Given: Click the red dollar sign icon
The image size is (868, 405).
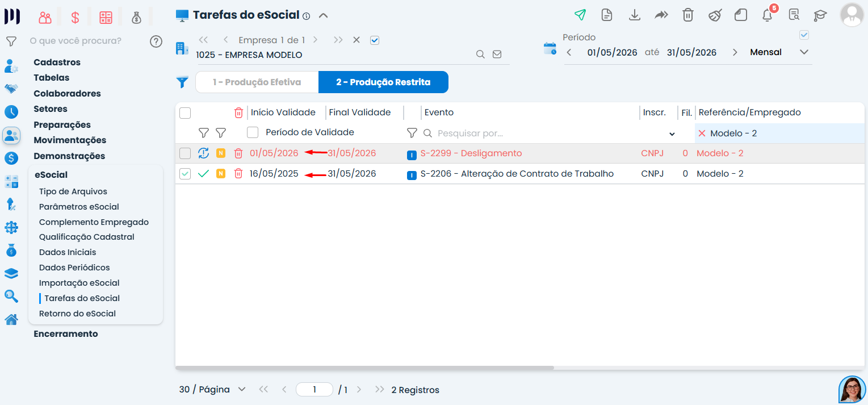Looking at the screenshot, I should 75,18.
